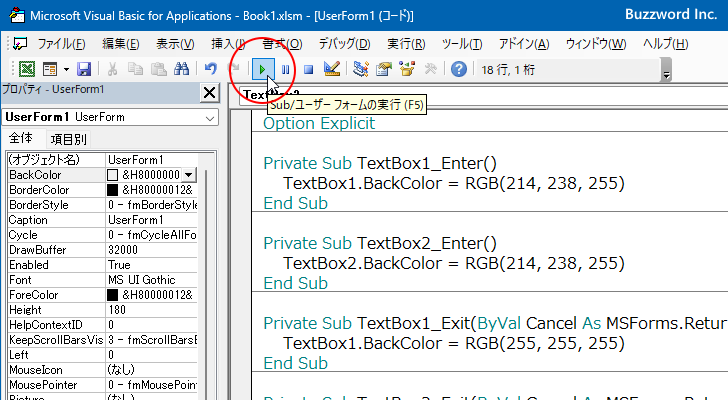Switch to 項目別 properties tab
This screenshot has width=728, height=400.
point(68,139)
